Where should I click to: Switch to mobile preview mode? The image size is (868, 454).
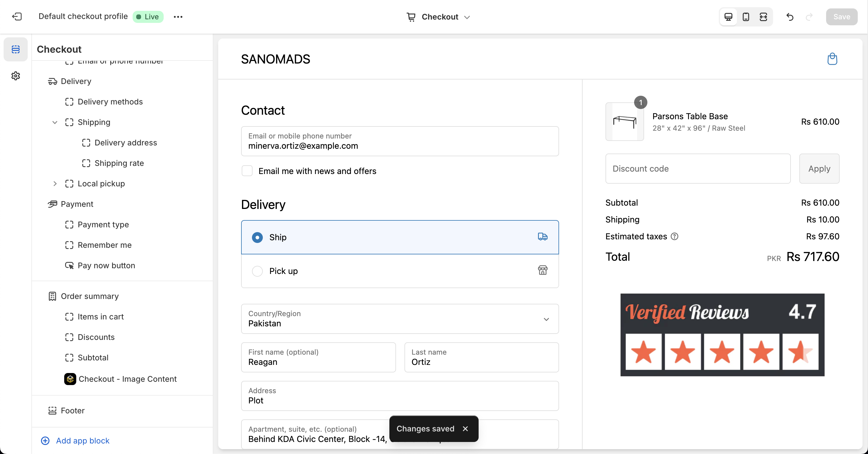click(746, 17)
